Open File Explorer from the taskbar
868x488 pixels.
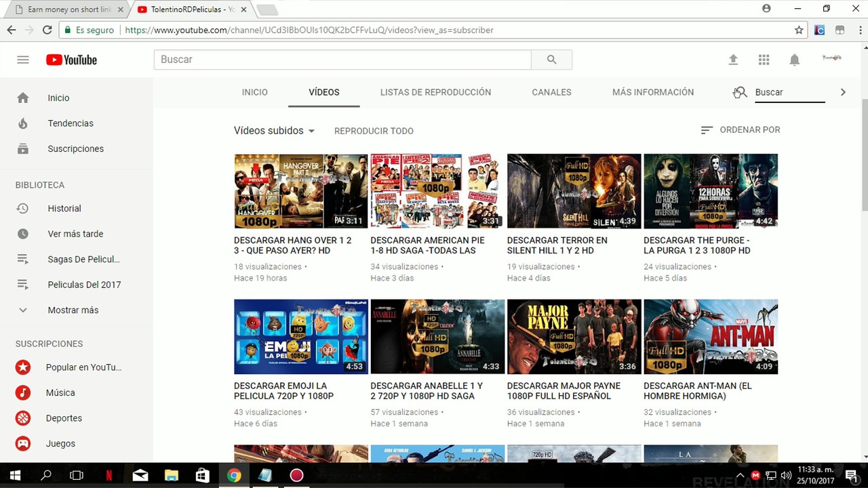[171, 475]
